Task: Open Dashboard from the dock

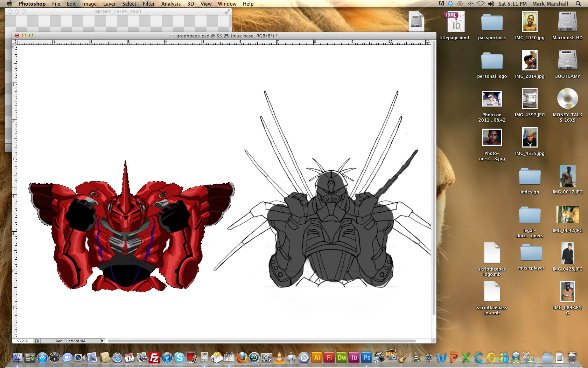Action: tap(55, 357)
